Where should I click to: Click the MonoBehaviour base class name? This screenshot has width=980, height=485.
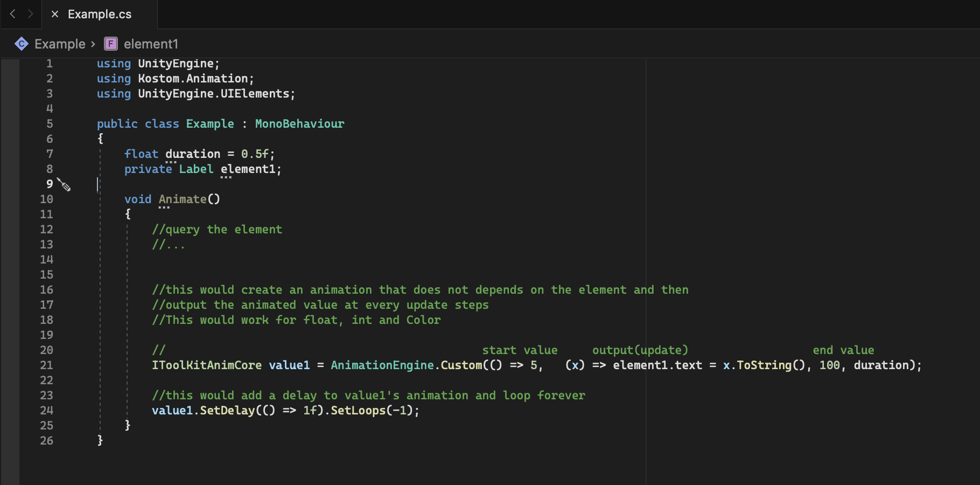tap(299, 124)
